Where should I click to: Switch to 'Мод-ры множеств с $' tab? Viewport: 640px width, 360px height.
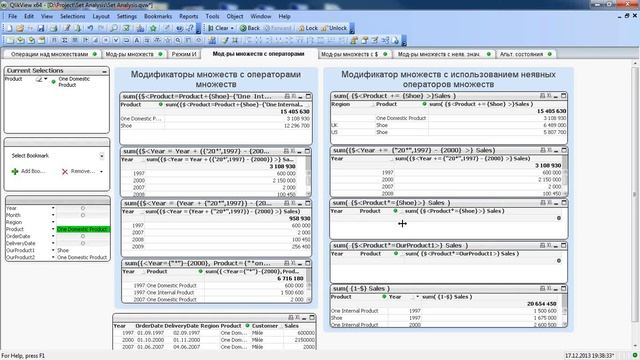[353, 54]
